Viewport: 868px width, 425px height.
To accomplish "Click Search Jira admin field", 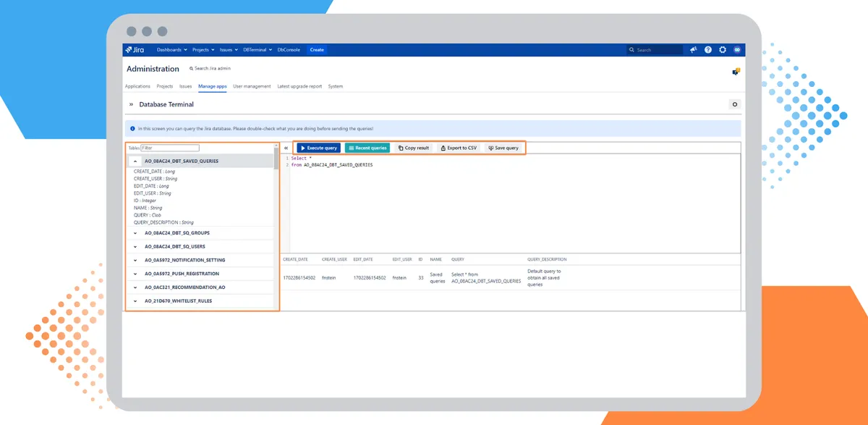I will coord(210,69).
